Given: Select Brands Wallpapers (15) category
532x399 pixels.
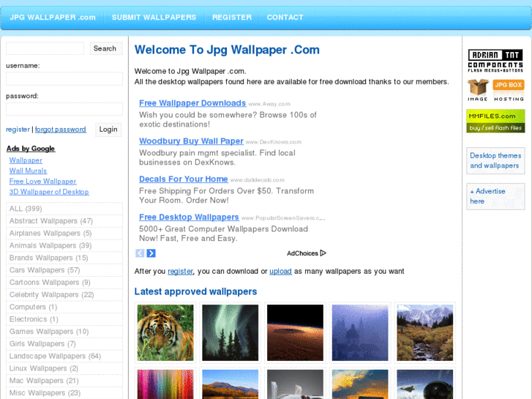Looking at the screenshot, I should (x=64, y=258).
